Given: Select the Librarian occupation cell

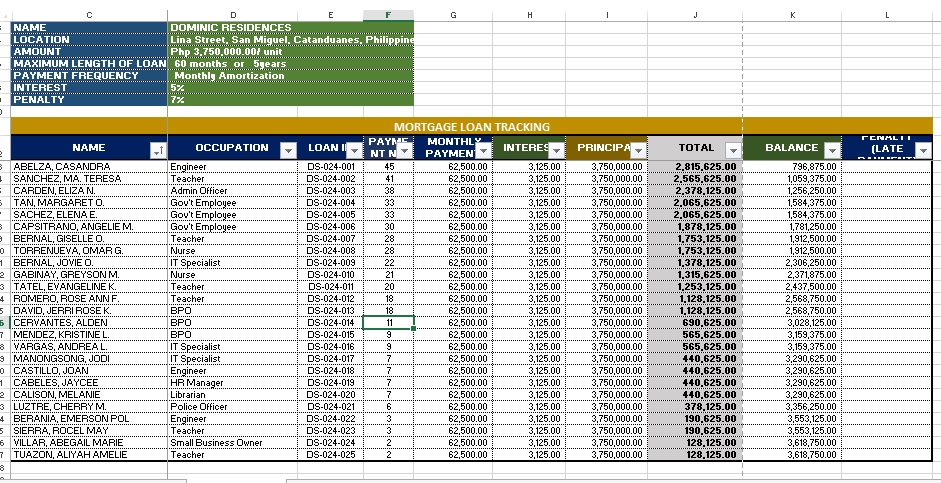Looking at the screenshot, I should [233, 395].
